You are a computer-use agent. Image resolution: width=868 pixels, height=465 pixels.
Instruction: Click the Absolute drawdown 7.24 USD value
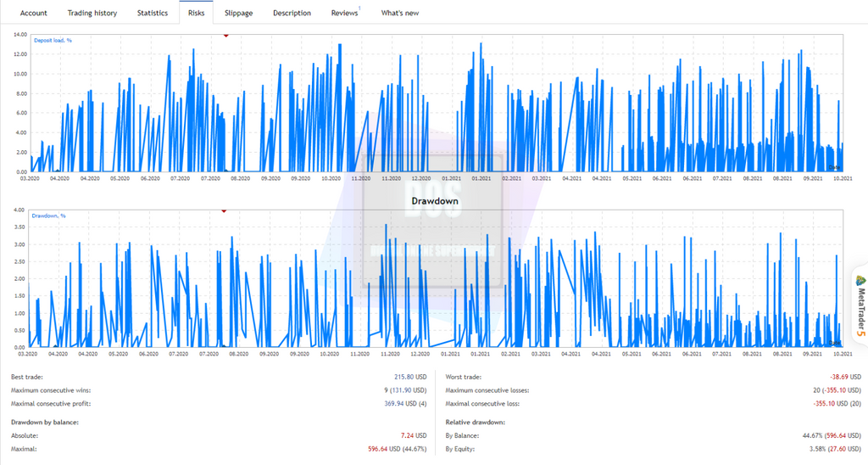[x=414, y=435]
